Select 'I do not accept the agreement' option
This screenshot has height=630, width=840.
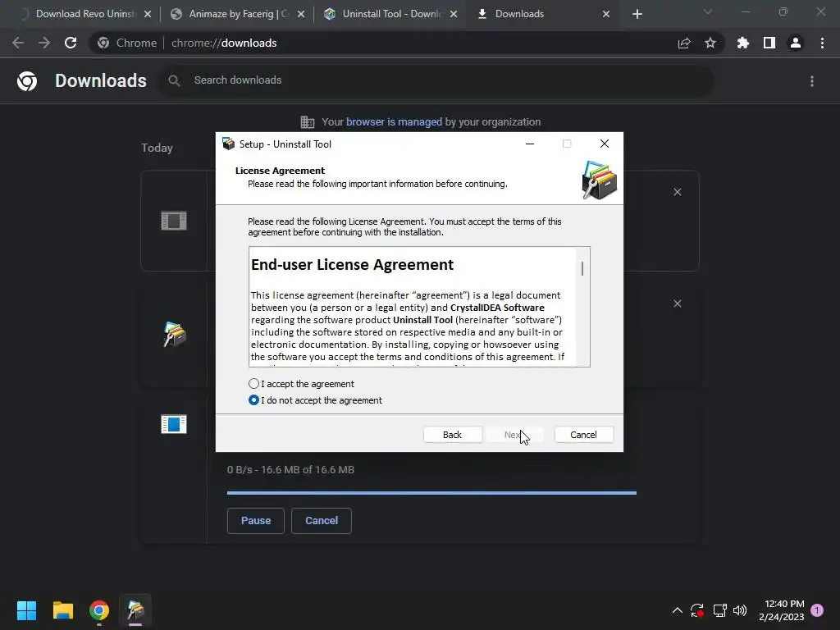(x=254, y=400)
